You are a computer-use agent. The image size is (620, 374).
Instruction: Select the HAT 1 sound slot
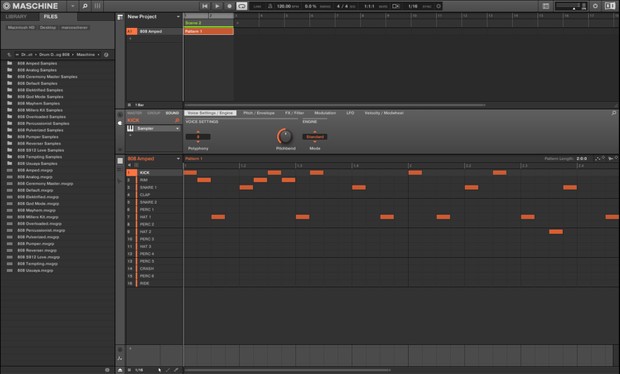[154, 217]
